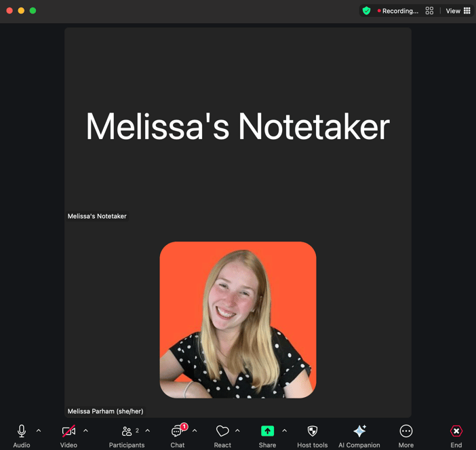This screenshot has width=476, height=450.
Task: Expand the caret next to Chat
Action: [x=195, y=431]
